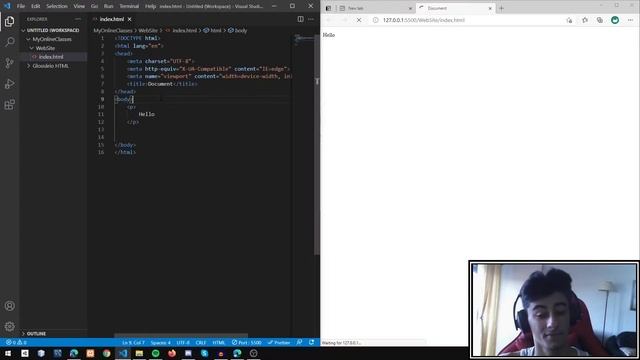Click Spaces: 4 indentation setting
640x360 pixels.
(160, 342)
